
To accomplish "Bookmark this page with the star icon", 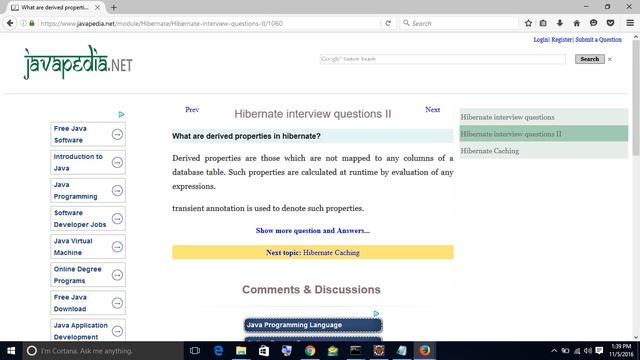I will pos(528,23).
